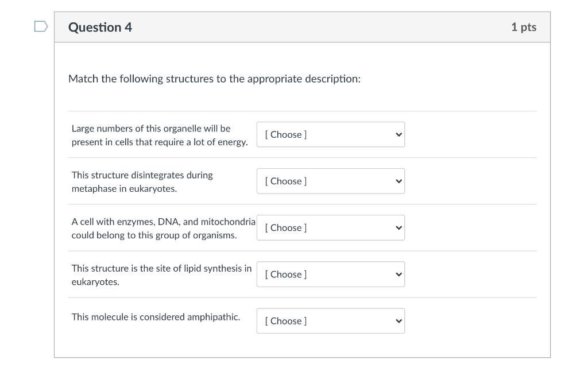Click chevron arrow on the lipid synthesis dropdown
Image resolution: width=588 pixels, height=383 pixels.
click(x=399, y=274)
